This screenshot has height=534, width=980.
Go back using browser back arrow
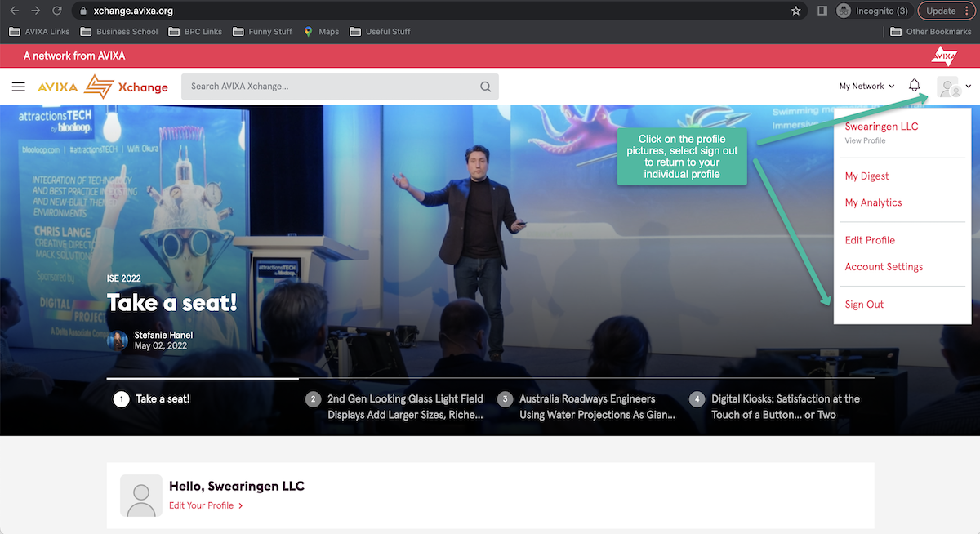pyautogui.click(x=15, y=11)
